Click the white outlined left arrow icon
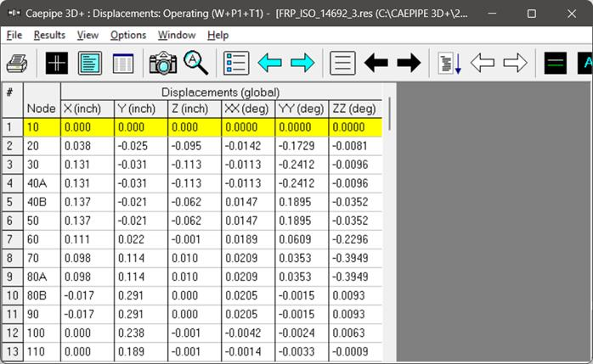Viewport: 593px width, 364px height. click(483, 63)
